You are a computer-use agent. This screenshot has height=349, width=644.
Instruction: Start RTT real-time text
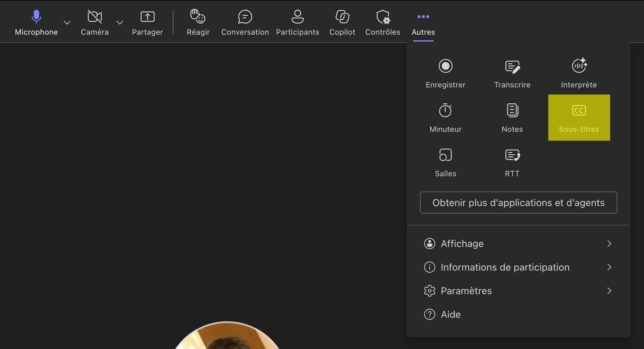[512, 162]
